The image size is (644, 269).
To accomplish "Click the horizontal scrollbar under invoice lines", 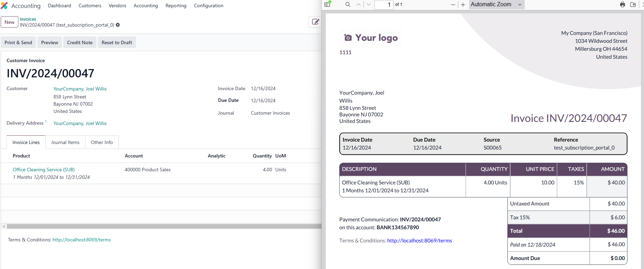I will (164, 227).
